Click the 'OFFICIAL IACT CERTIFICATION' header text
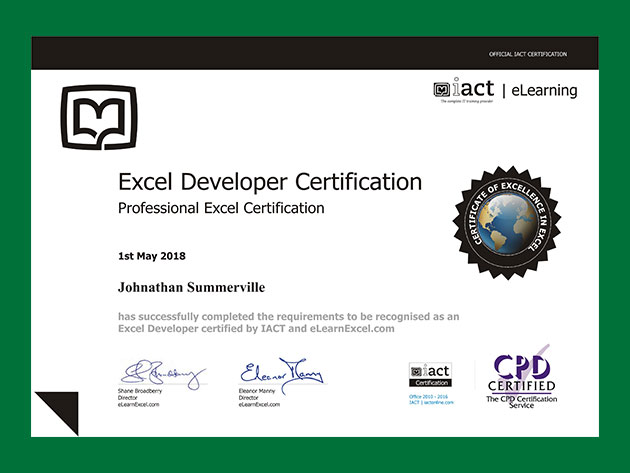The width and height of the screenshot is (630, 473). [x=528, y=54]
